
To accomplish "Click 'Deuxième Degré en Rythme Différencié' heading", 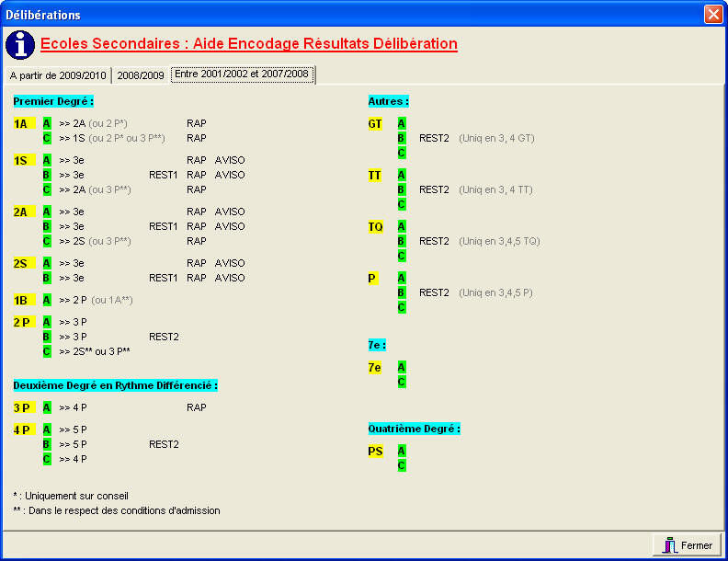I will 115,385.
